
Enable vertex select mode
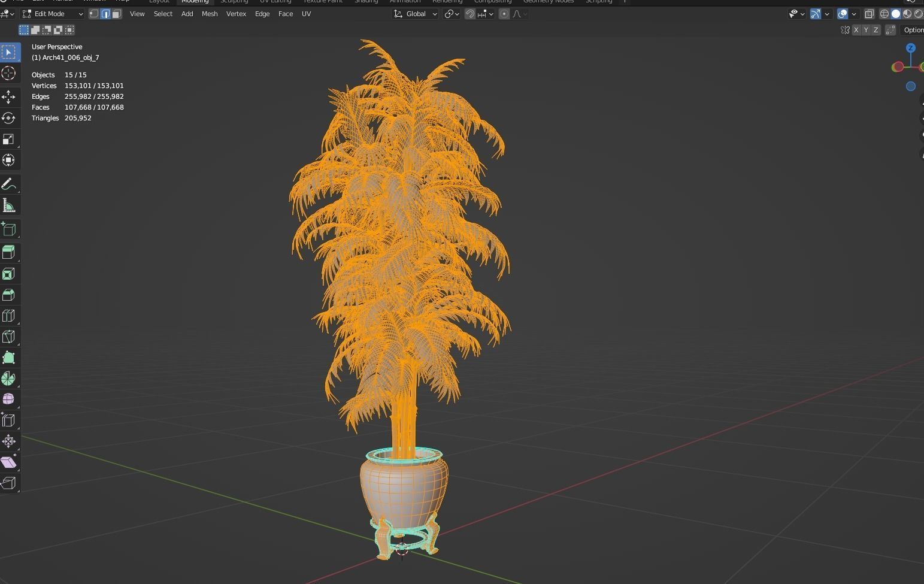[94, 14]
